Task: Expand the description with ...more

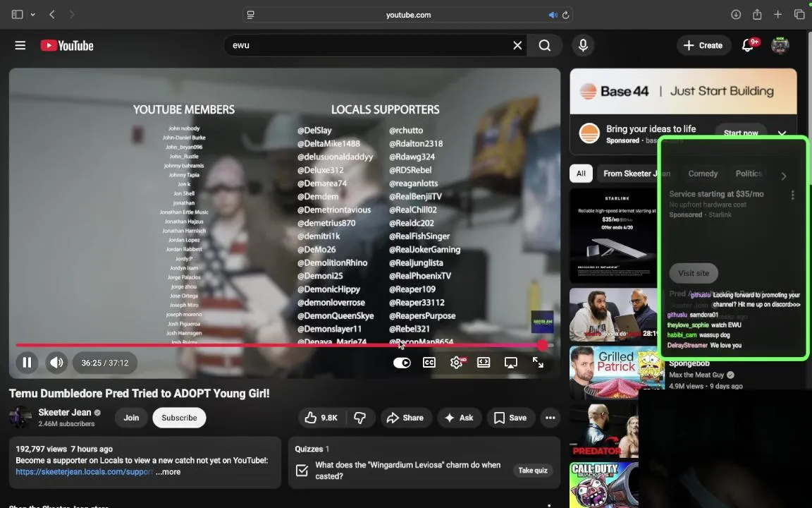Action: pyautogui.click(x=168, y=472)
